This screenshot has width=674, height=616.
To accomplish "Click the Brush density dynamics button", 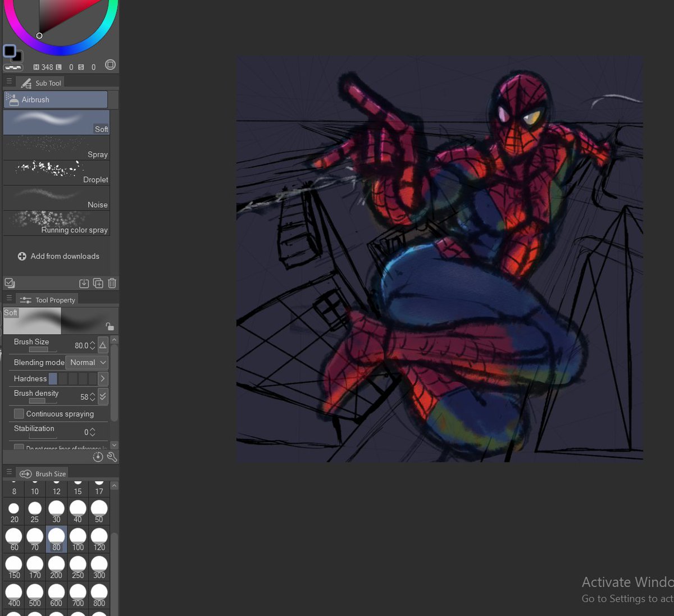I will click(x=103, y=396).
